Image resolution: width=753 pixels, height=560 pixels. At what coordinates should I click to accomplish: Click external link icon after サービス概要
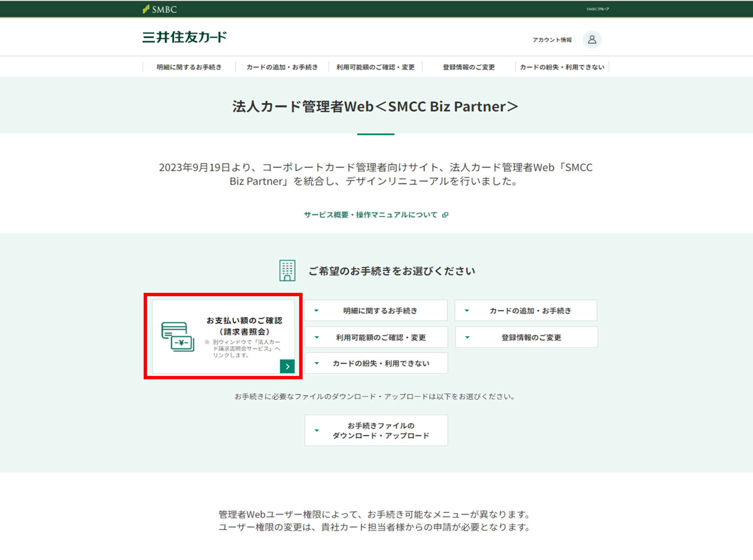pyautogui.click(x=445, y=214)
